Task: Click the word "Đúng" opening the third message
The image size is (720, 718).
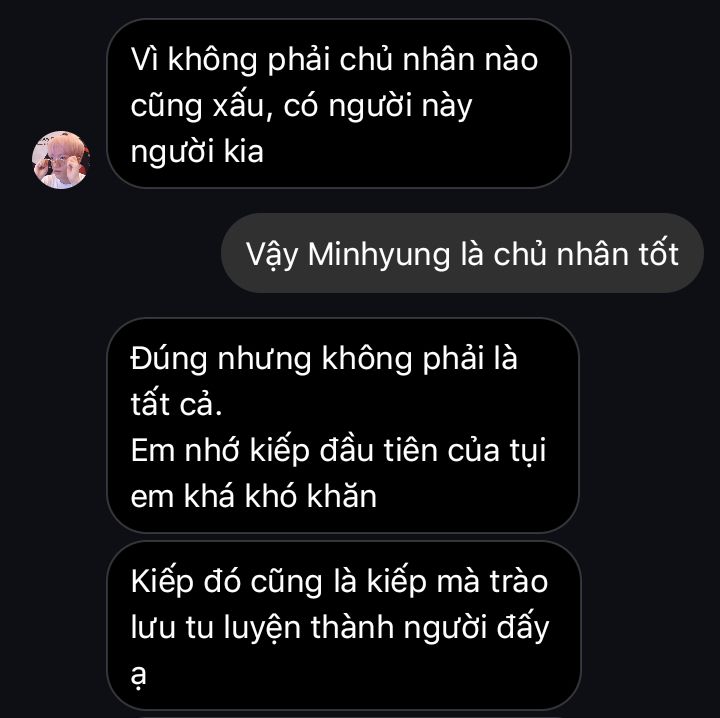Action: (169, 359)
